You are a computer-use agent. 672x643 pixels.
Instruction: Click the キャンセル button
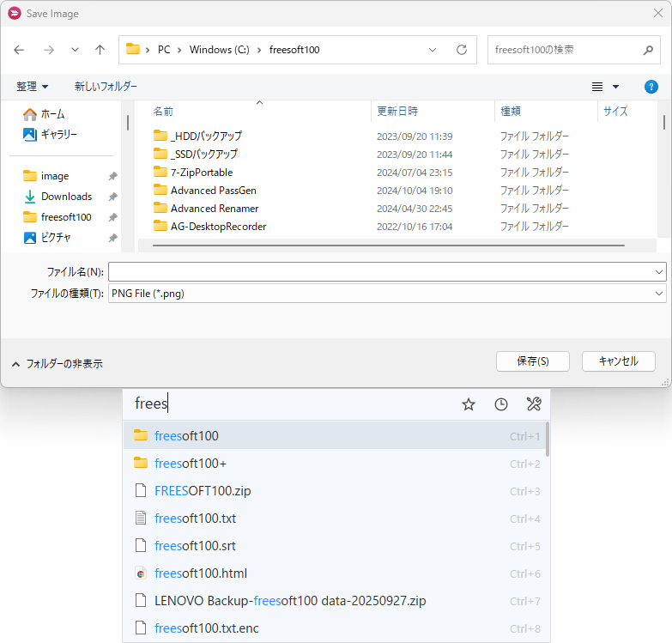(x=619, y=361)
